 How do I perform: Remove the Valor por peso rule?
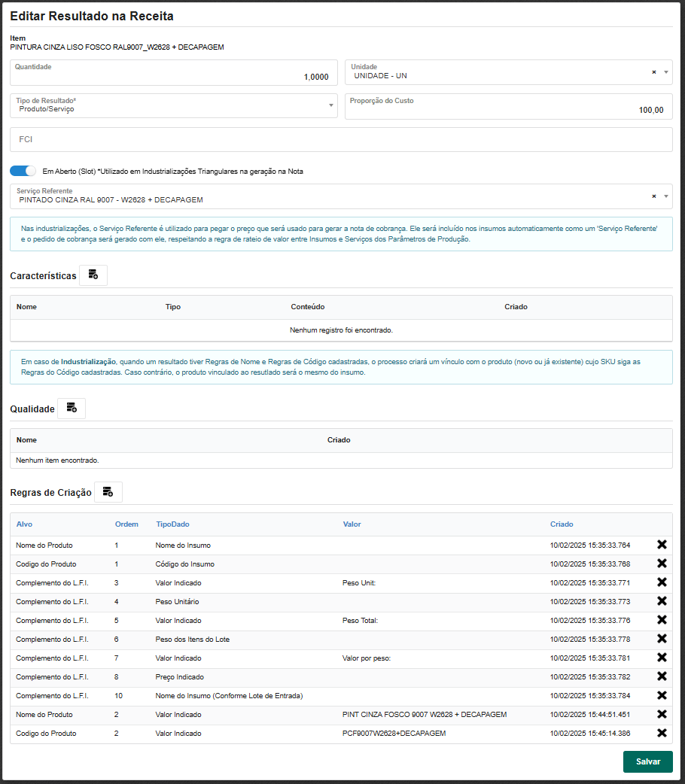(662, 658)
